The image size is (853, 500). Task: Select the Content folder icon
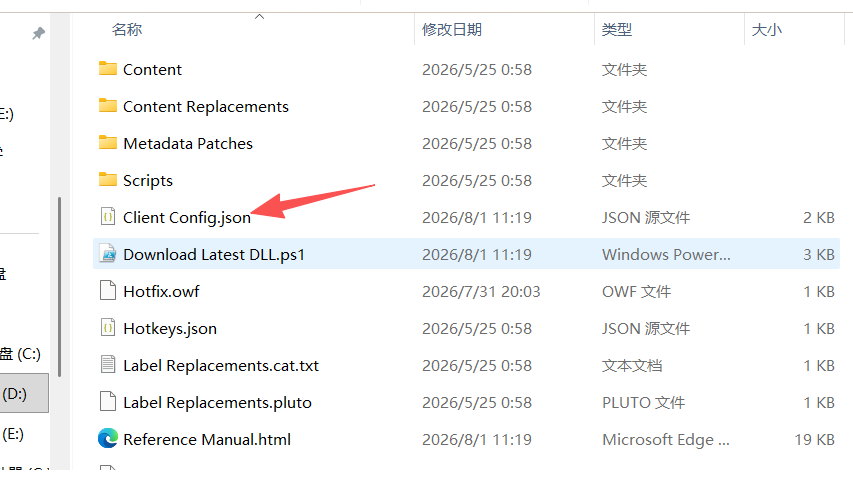(x=108, y=69)
